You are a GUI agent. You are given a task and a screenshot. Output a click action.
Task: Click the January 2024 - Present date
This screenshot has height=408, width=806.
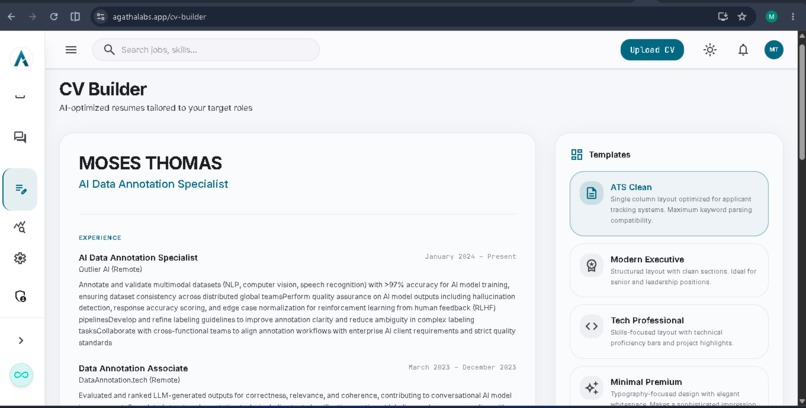[470, 256]
